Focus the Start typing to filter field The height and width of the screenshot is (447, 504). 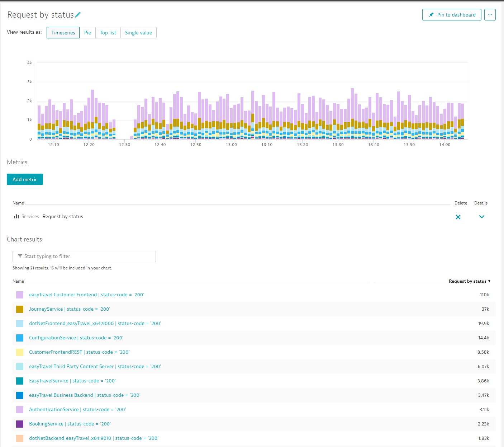pos(84,256)
